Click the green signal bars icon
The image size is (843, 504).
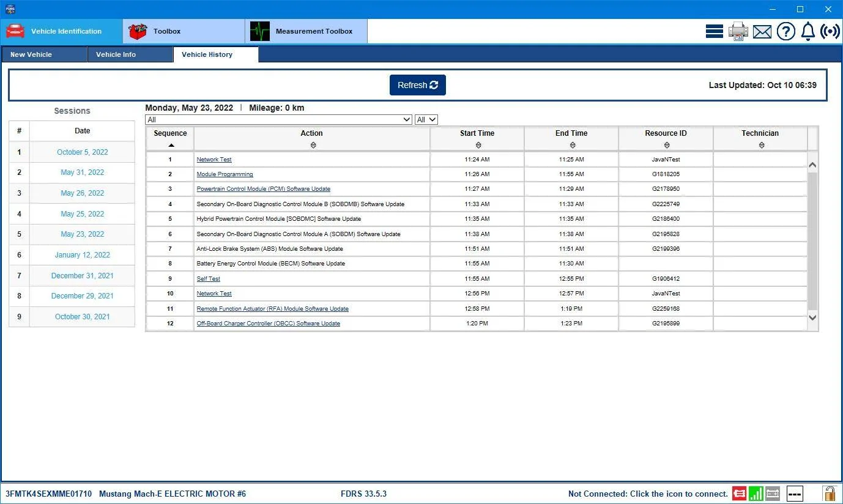coord(756,493)
